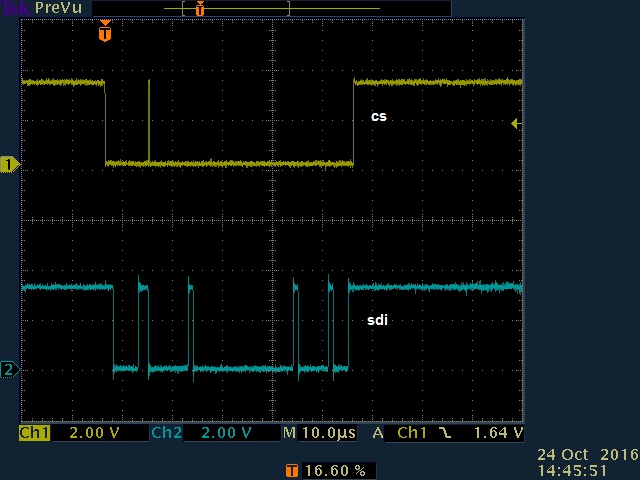Screen dimensions: 640x480
Task: Click the Ch2 2.00 V scale value
Action: pos(226,433)
